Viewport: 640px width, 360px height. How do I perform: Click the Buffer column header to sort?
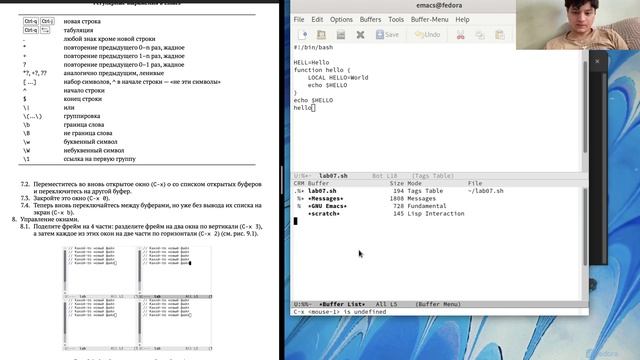318,183
